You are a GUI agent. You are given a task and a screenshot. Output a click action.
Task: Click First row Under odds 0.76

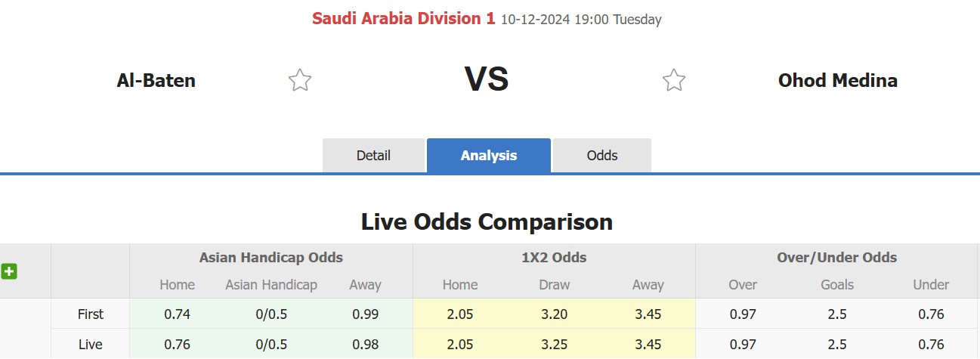point(932,314)
